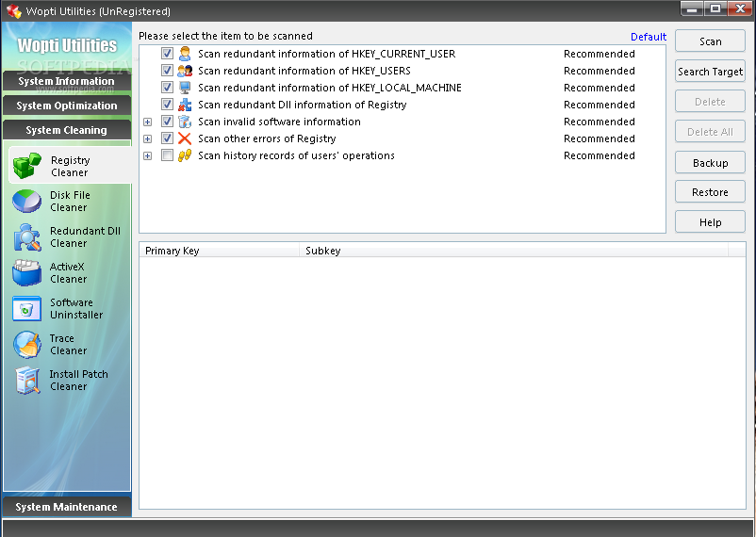This screenshot has width=756, height=537.
Task: Click the Delete button
Action: pos(710,102)
